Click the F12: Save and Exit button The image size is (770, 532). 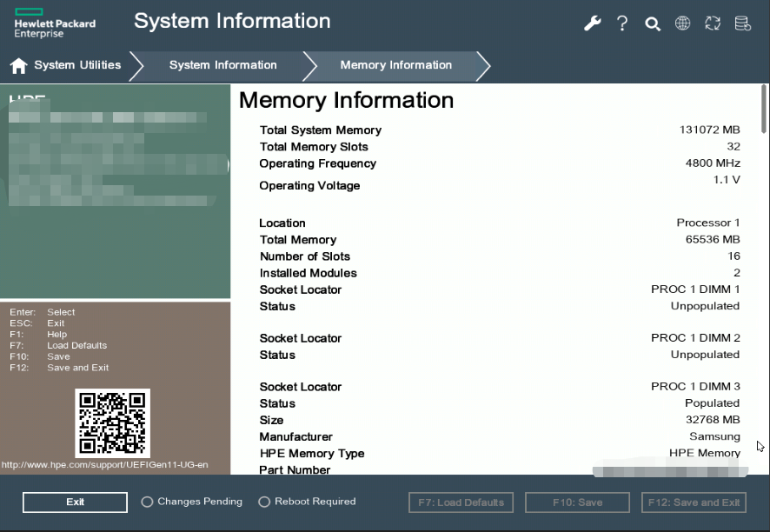(x=694, y=502)
